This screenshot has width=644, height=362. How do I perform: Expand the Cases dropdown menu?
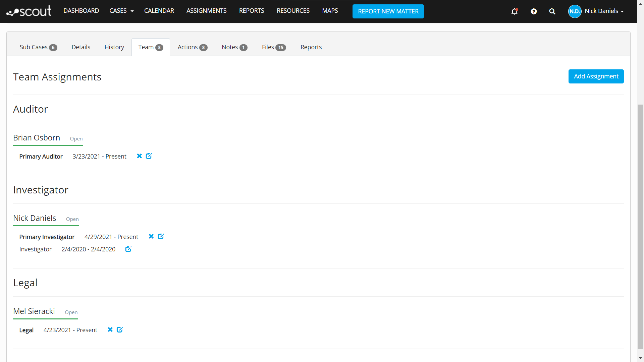coord(121,11)
